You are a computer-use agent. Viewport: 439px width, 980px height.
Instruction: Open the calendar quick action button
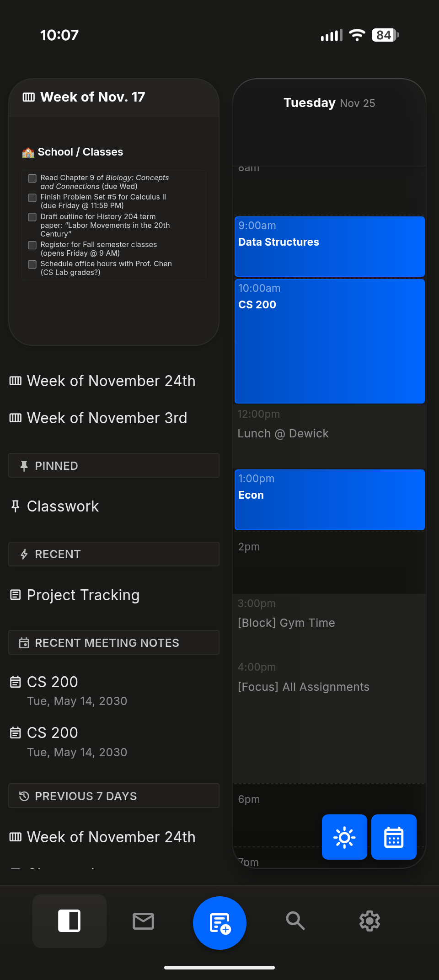[394, 837]
